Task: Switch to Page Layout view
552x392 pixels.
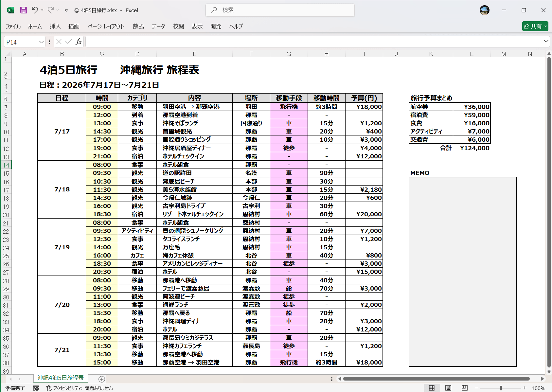Action: pyautogui.click(x=448, y=388)
